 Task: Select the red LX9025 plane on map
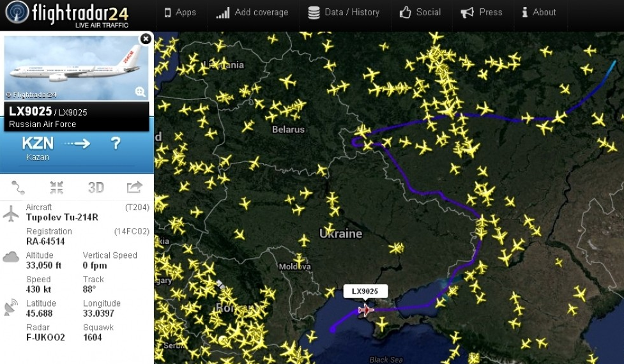(x=366, y=310)
